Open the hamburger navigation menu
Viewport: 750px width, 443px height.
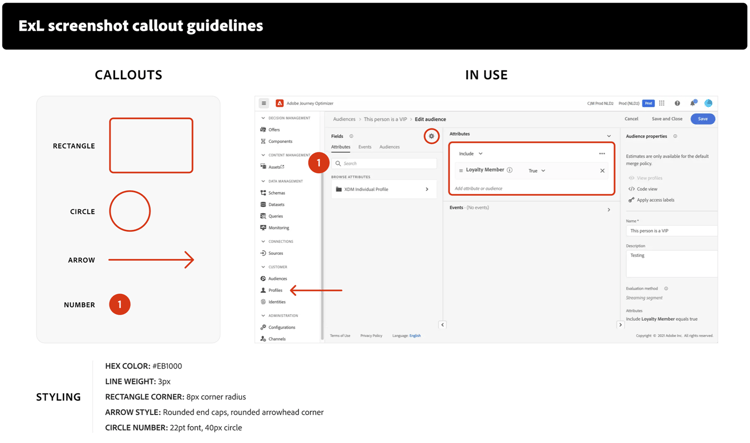coord(264,103)
